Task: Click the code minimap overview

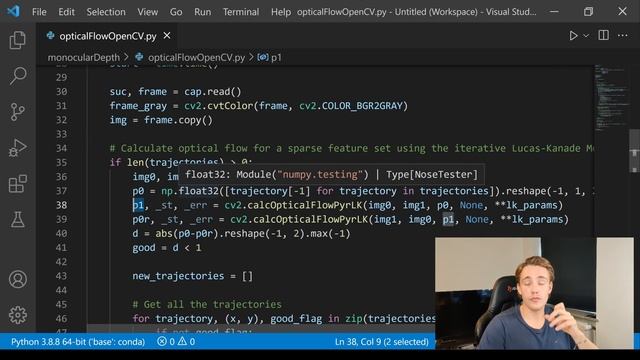Action: pos(610,98)
